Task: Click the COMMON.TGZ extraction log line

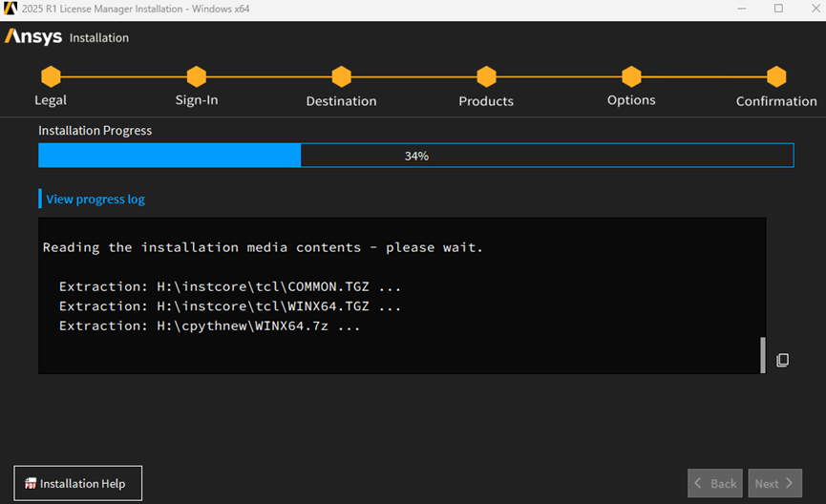Action: pyautogui.click(x=230, y=286)
